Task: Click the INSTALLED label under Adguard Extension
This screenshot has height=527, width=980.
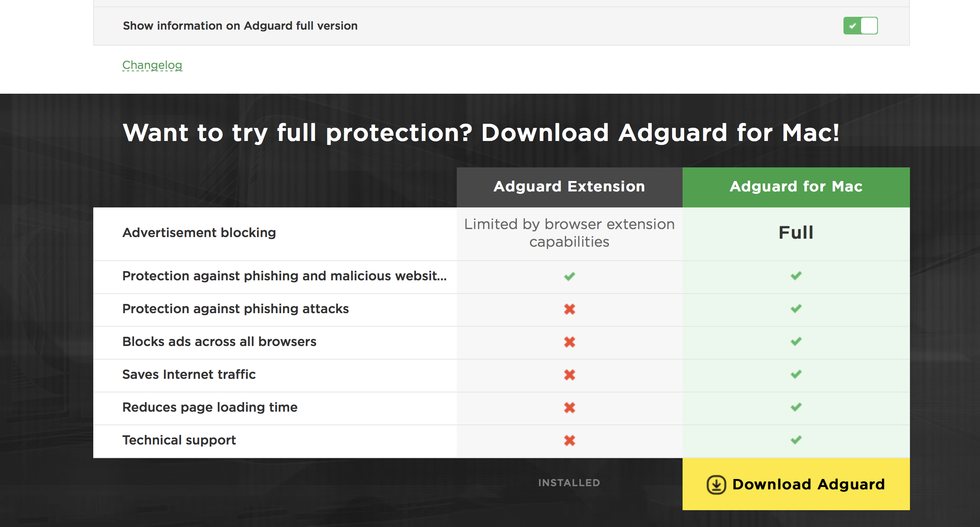Action: click(569, 483)
